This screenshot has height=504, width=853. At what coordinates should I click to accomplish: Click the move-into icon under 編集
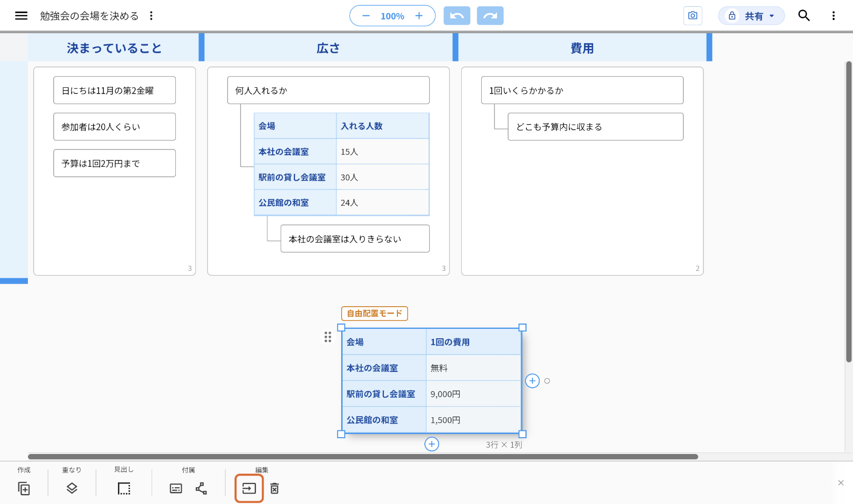click(249, 488)
